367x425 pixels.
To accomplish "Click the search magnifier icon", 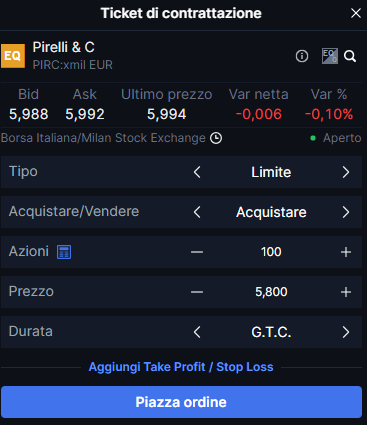I will click(x=350, y=56).
